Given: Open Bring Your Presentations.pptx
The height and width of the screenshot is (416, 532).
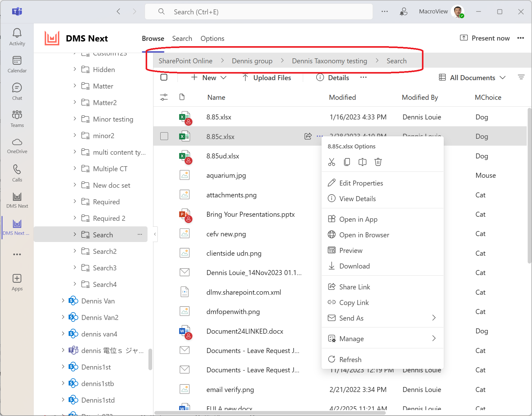Looking at the screenshot, I should (x=250, y=214).
